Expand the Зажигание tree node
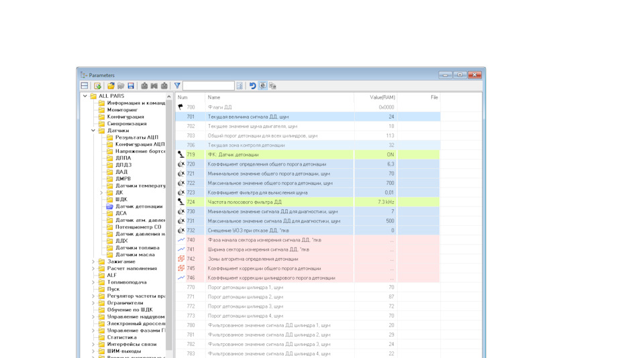This screenshot has width=644, height=358. [x=93, y=261]
